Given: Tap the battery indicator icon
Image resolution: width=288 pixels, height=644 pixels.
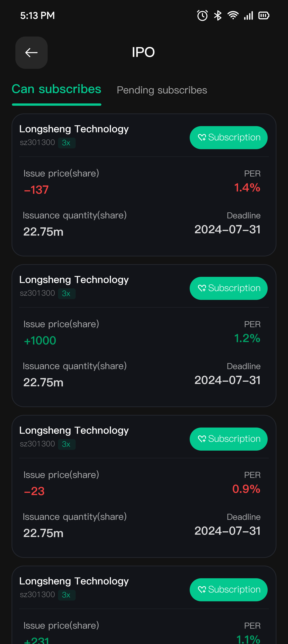Looking at the screenshot, I should point(264,16).
